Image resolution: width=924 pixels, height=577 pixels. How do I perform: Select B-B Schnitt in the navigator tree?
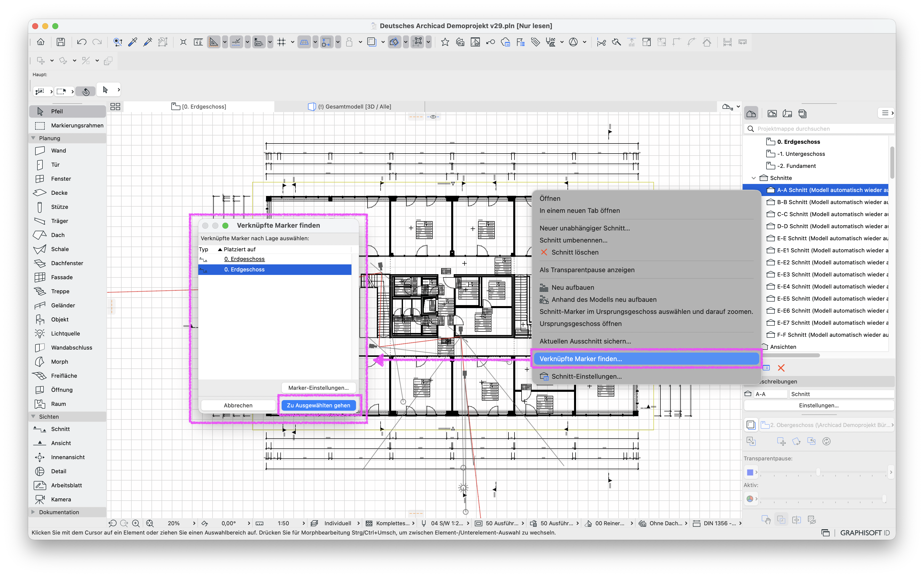(x=827, y=202)
